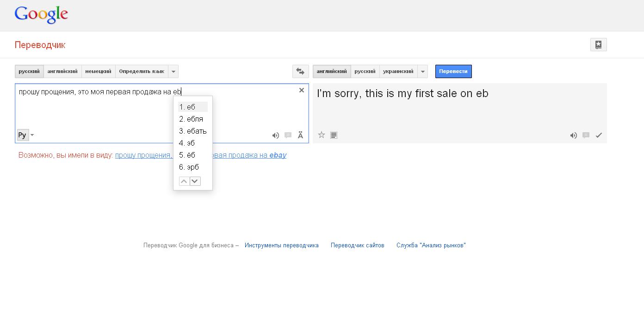Pick suggestion 6. эрб

tap(193, 167)
